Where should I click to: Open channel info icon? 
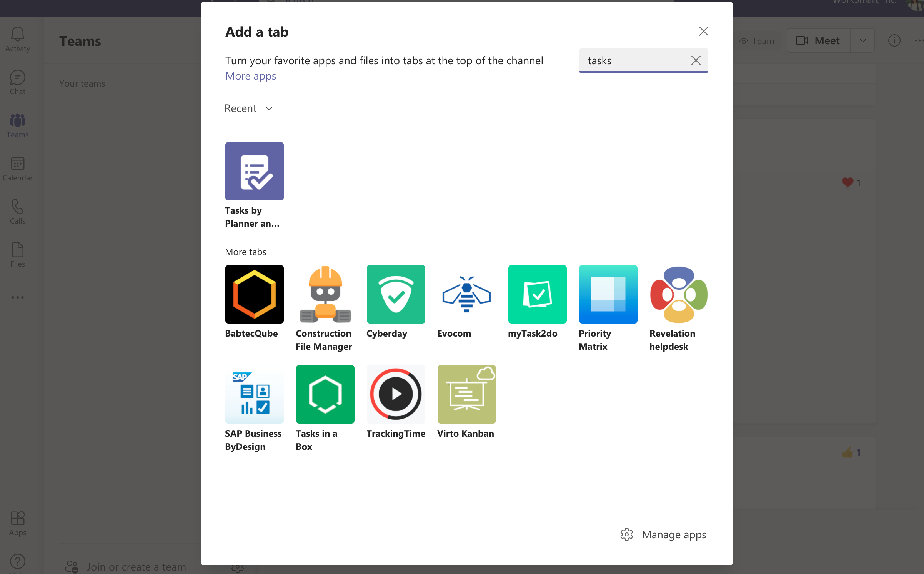pos(894,40)
